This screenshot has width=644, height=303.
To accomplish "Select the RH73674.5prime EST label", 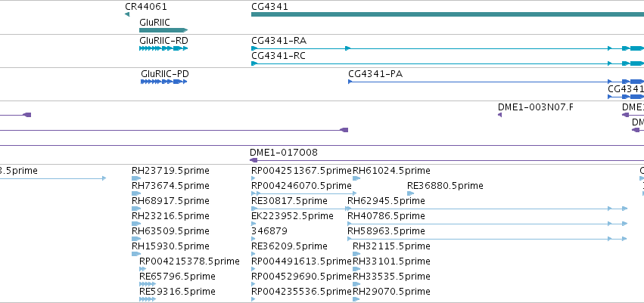I will pos(170,186).
